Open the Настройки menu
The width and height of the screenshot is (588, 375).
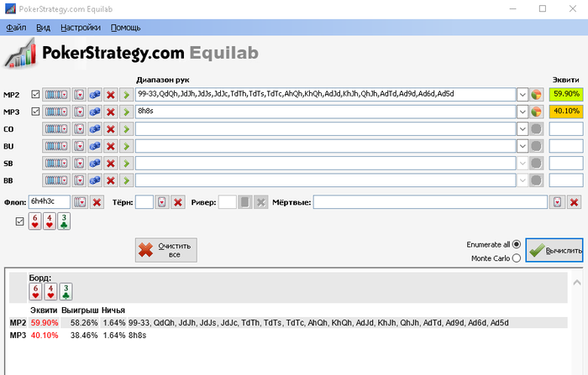81,28
